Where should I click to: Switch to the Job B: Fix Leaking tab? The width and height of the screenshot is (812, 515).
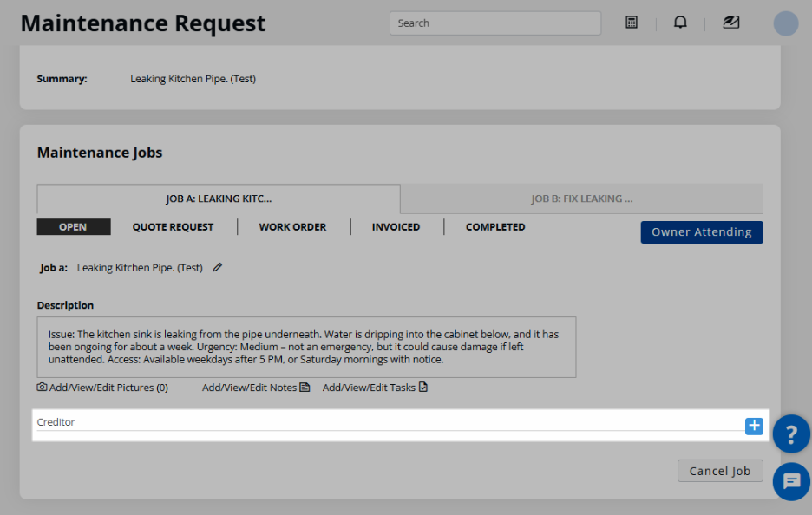[581, 199]
